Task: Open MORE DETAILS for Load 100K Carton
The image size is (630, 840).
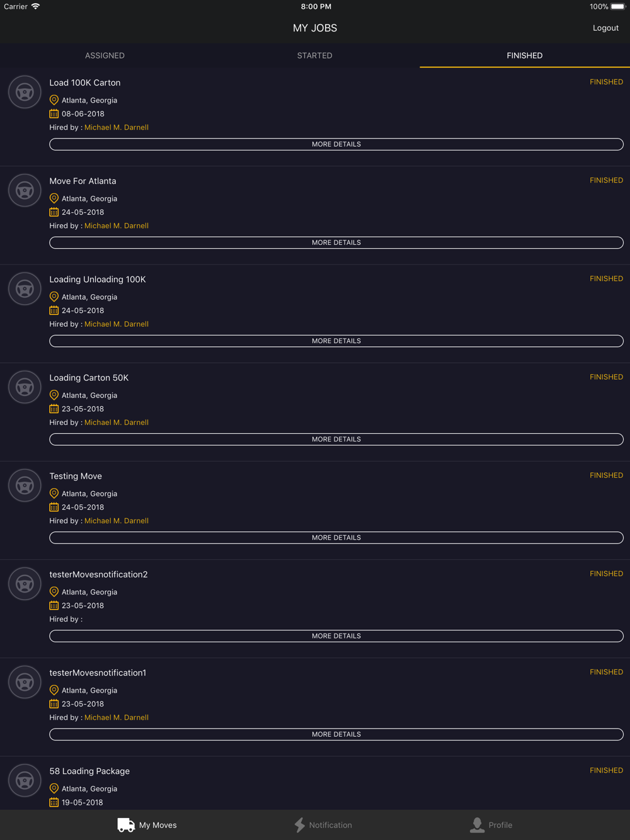Action: 336,144
